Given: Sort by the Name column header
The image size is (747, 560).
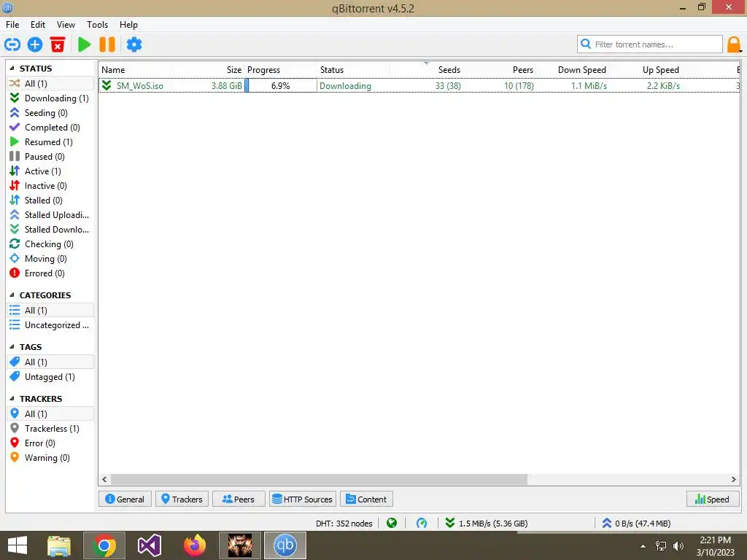Looking at the screenshot, I should pos(135,70).
